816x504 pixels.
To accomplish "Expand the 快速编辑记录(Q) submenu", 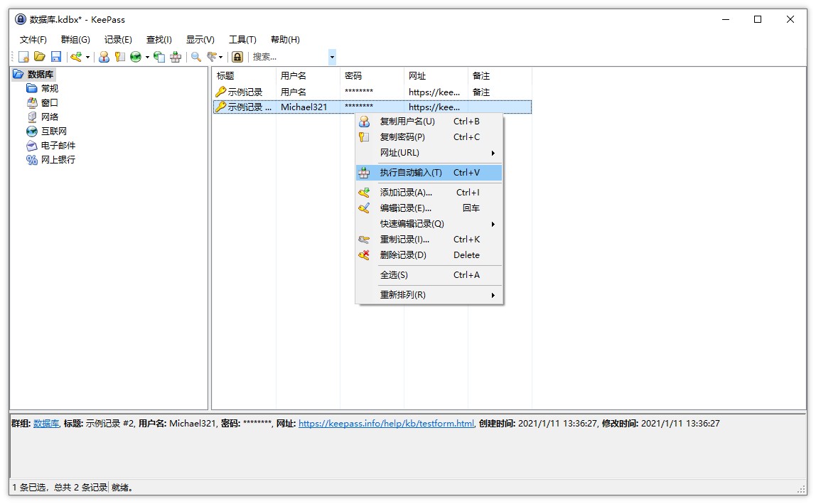I will 429,223.
